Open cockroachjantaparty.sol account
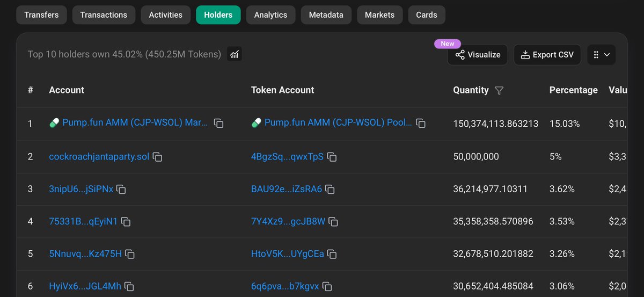This screenshot has width=644, height=297. coord(99,157)
